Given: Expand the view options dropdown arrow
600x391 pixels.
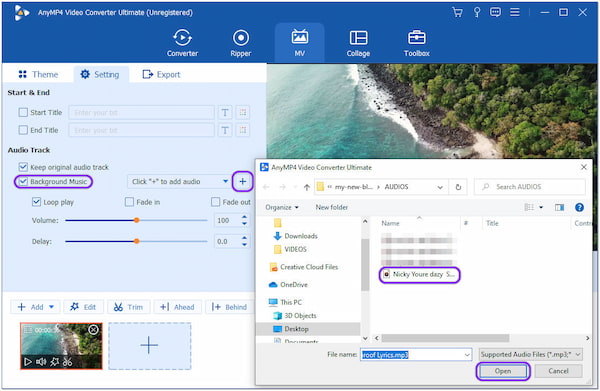Looking at the screenshot, I should 541,207.
